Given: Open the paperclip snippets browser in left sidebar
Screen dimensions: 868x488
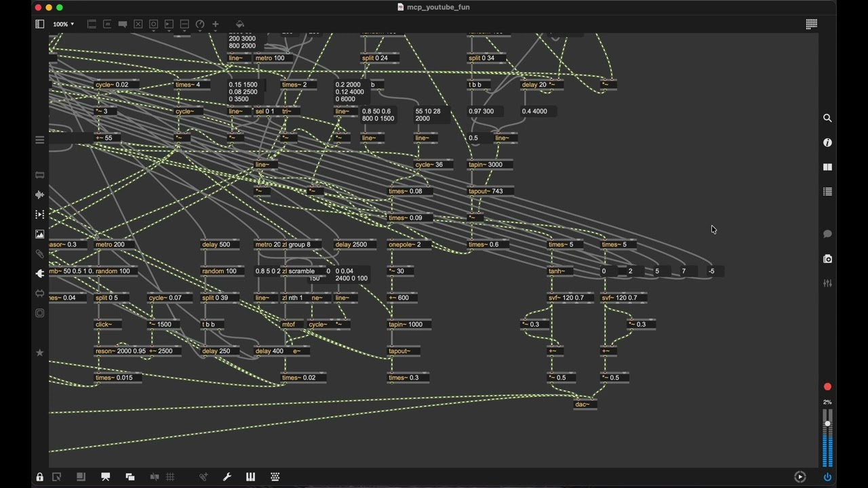Looking at the screenshot, I should [40, 253].
